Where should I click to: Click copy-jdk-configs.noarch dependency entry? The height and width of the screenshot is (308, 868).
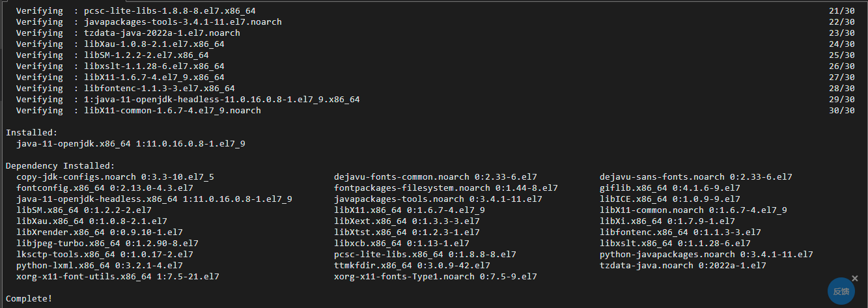click(115, 176)
